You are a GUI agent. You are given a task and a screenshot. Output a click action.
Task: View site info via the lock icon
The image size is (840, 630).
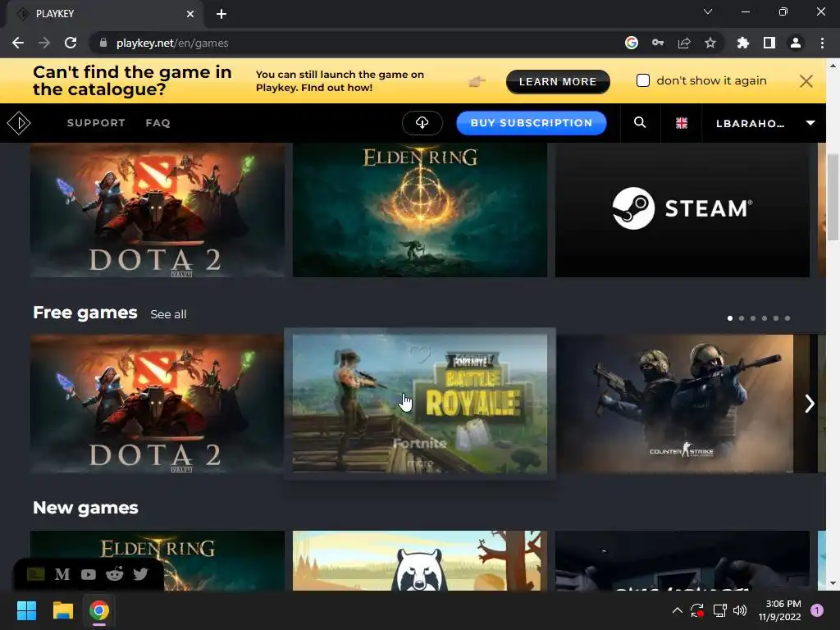[x=103, y=43]
